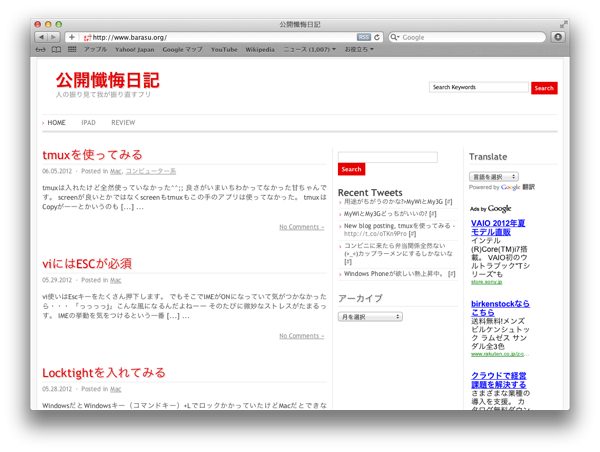The height and width of the screenshot is (452, 600).
Task: Click the date 05.29.2012 on the vi post
Action: point(57,280)
